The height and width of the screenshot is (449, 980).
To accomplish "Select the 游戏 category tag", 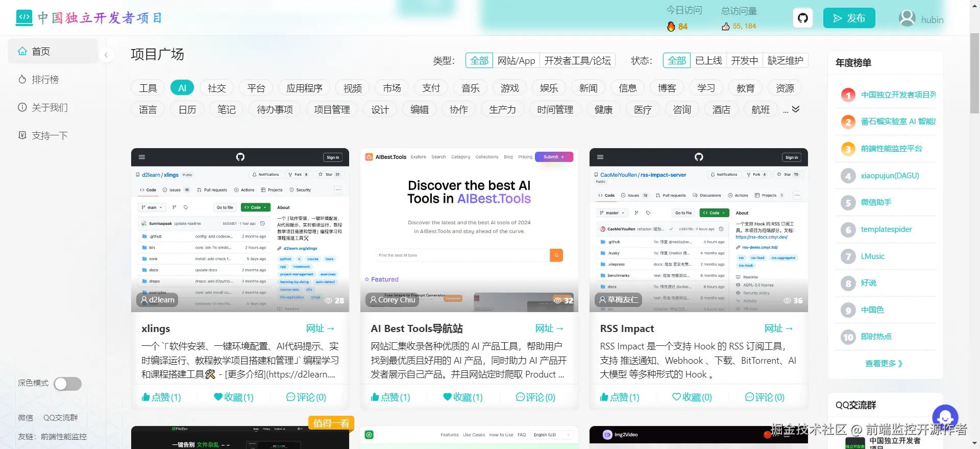I will [x=510, y=88].
